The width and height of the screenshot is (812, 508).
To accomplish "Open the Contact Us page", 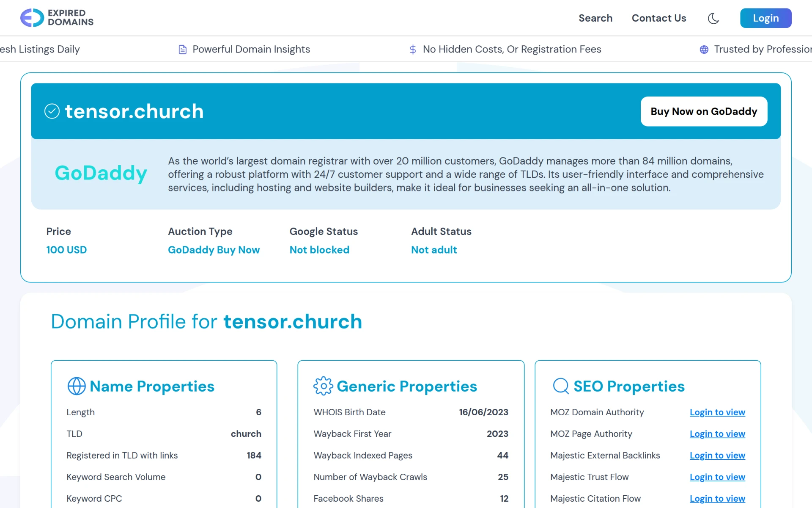I will 659,18.
